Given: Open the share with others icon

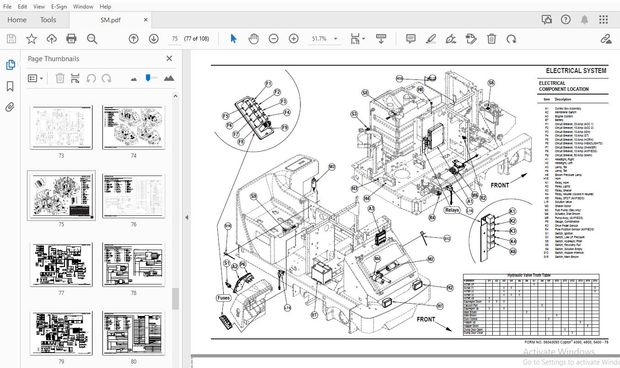Looking at the screenshot, I should click(546, 19).
